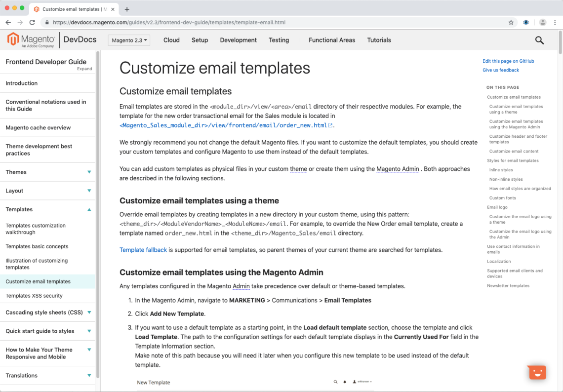Go back with the browser back arrow
Image resolution: width=563 pixels, height=392 pixels.
point(8,22)
